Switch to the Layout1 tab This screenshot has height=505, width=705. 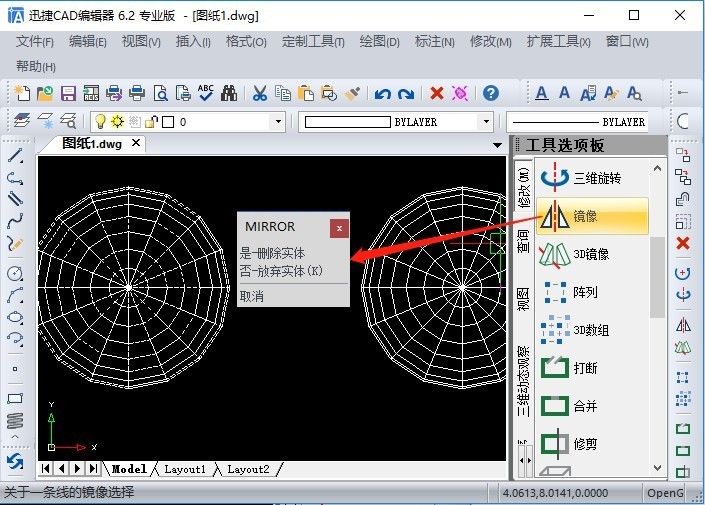185,469
